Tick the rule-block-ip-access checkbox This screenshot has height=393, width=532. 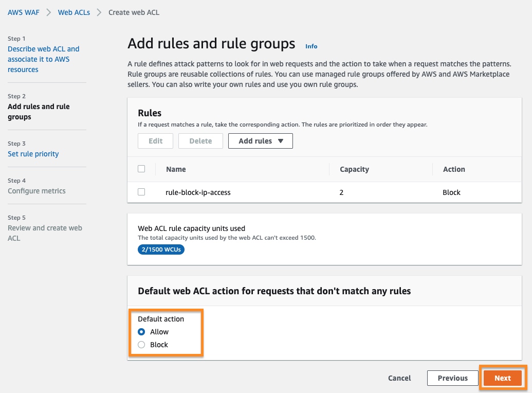141,192
